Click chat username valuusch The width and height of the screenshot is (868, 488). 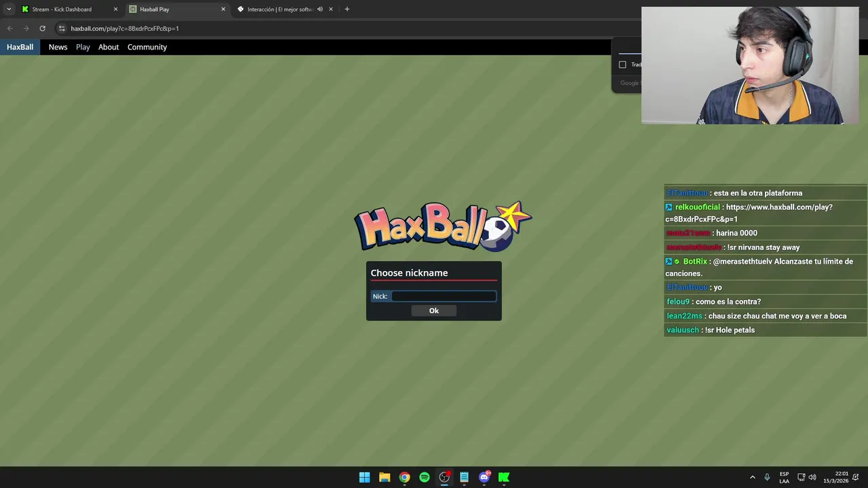(x=683, y=330)
